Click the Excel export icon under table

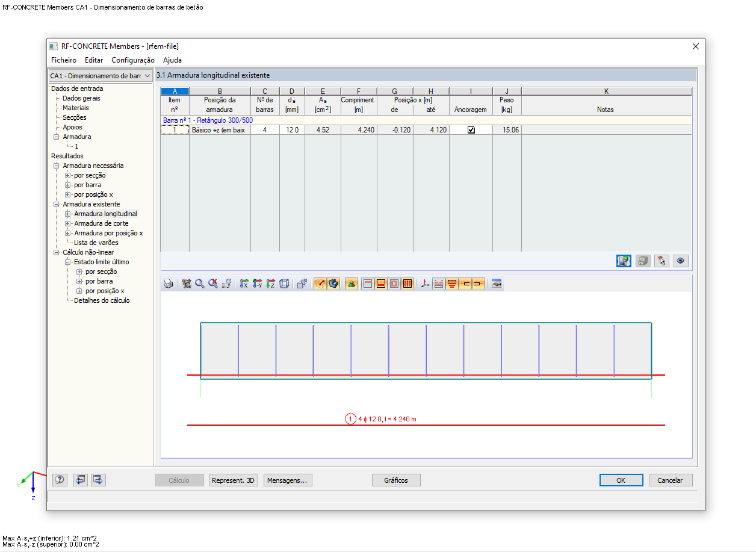click(624, 261)
